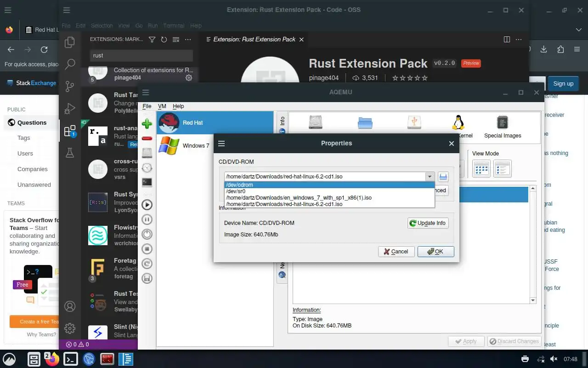This screenshot has height=368, width=588.
Task: Click the device list vertical scrollbar
Action: (533, 244)
